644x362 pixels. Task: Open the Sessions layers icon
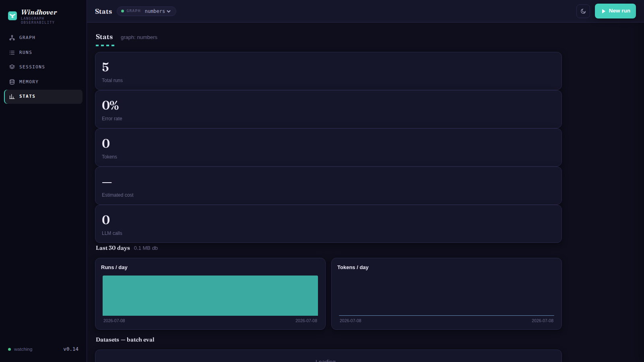point(12,67)
